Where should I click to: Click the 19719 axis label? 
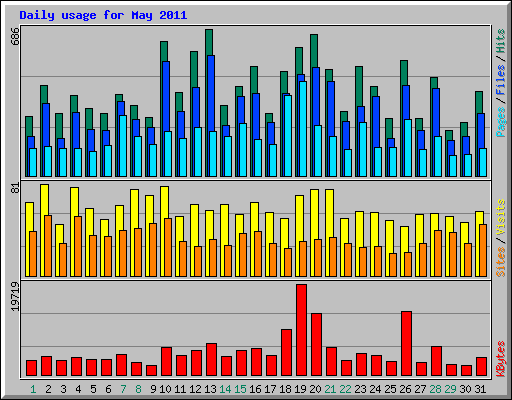pyautogui.click(x=15, y=297)
